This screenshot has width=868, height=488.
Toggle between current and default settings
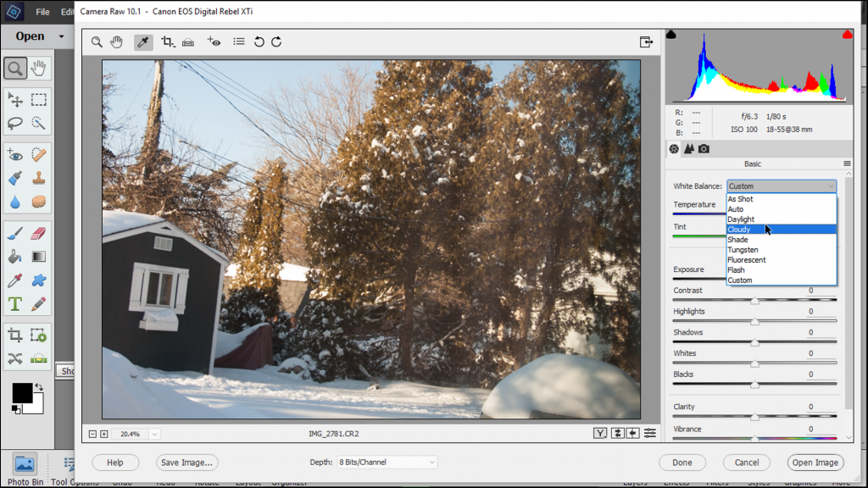coord(650,434)
